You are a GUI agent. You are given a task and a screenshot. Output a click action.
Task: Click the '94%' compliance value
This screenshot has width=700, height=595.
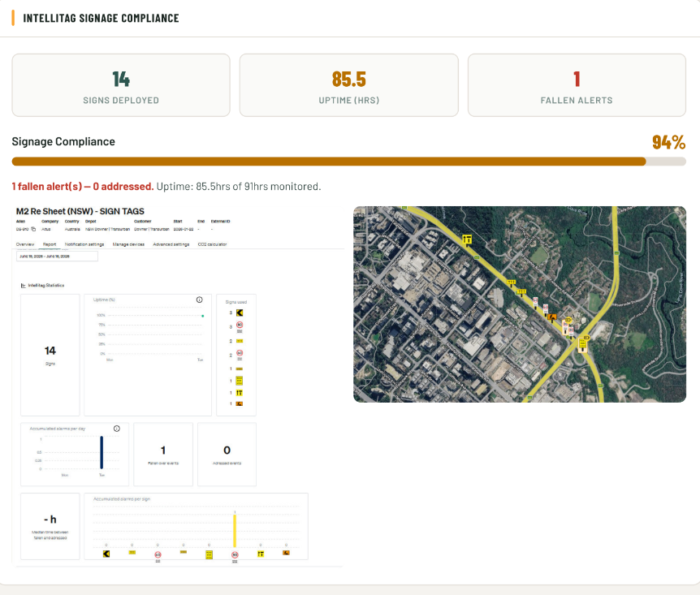(669, 142)
